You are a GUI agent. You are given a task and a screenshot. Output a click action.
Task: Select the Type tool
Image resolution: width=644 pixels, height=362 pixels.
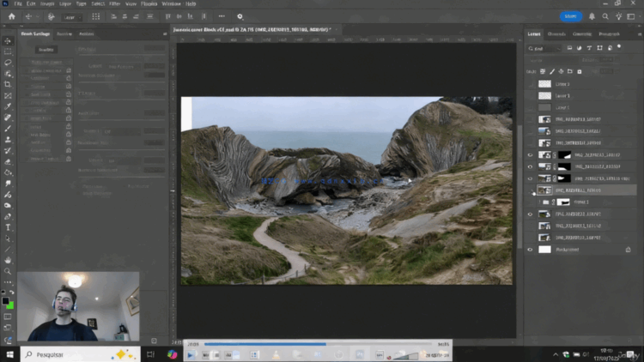pyautogui.click(x=8, y=227)
